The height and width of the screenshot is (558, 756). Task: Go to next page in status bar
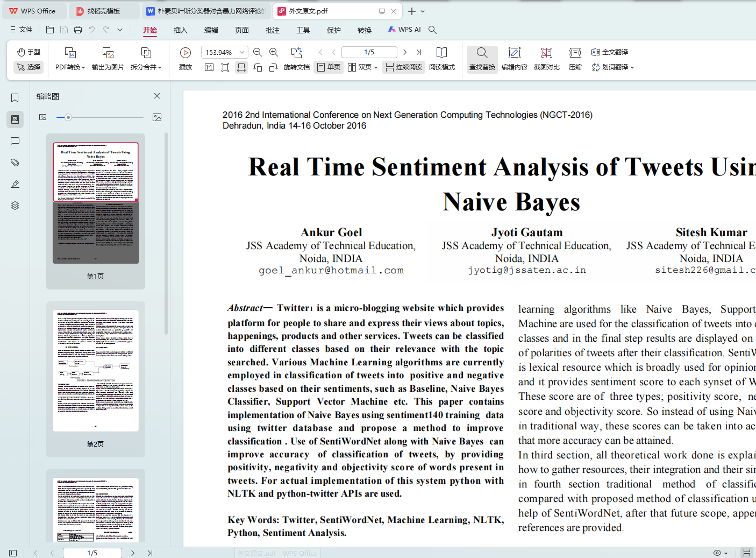pos(133,553)
